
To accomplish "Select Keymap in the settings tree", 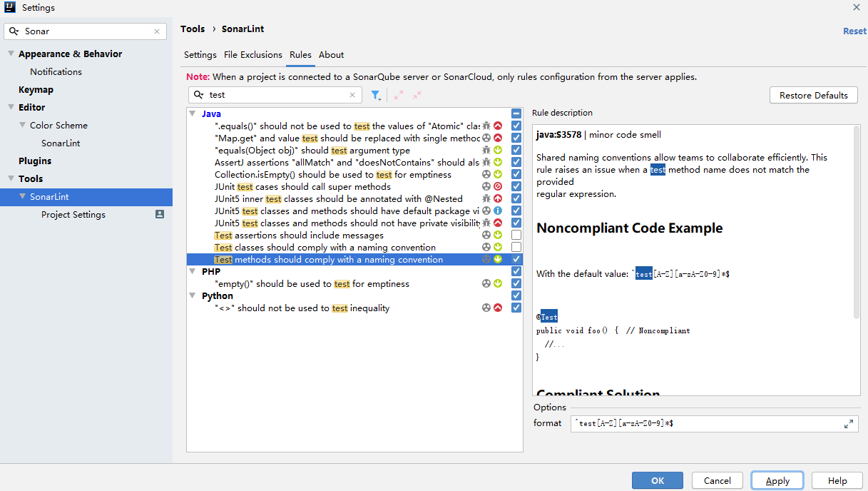I will coord(36,89).
